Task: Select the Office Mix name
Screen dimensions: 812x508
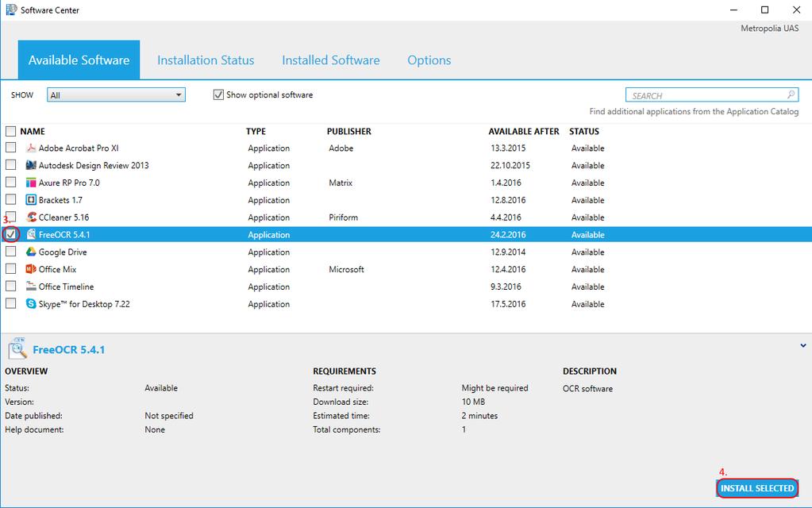Action: click(57, 269)
